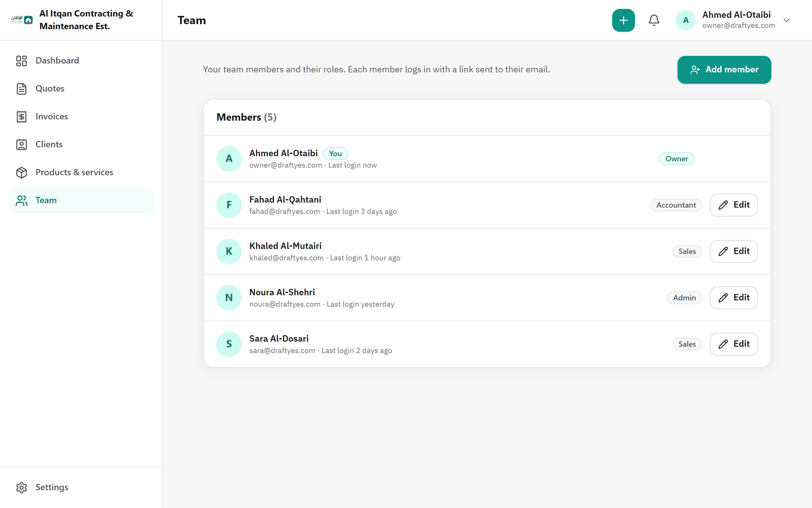Click Ahmed Al-Otaibi's member avatar
This screenshot has height=508, width=812.
[x=229, y=158]
